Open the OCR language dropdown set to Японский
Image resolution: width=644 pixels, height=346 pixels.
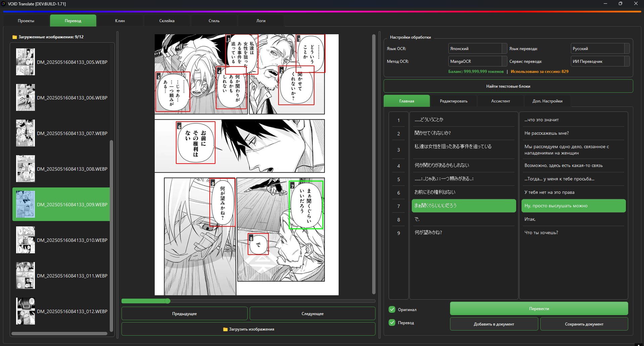tap(477, 49)
